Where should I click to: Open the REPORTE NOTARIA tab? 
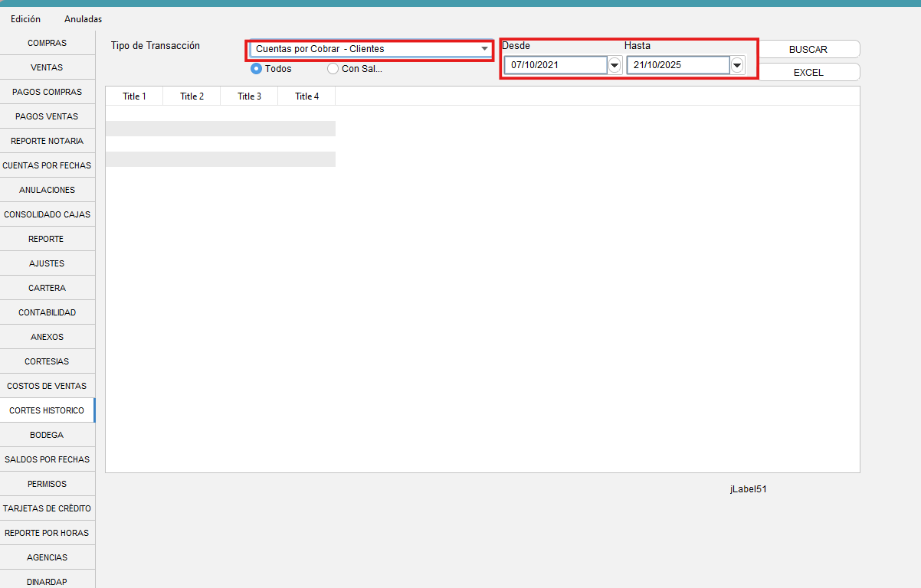point(47,141)
